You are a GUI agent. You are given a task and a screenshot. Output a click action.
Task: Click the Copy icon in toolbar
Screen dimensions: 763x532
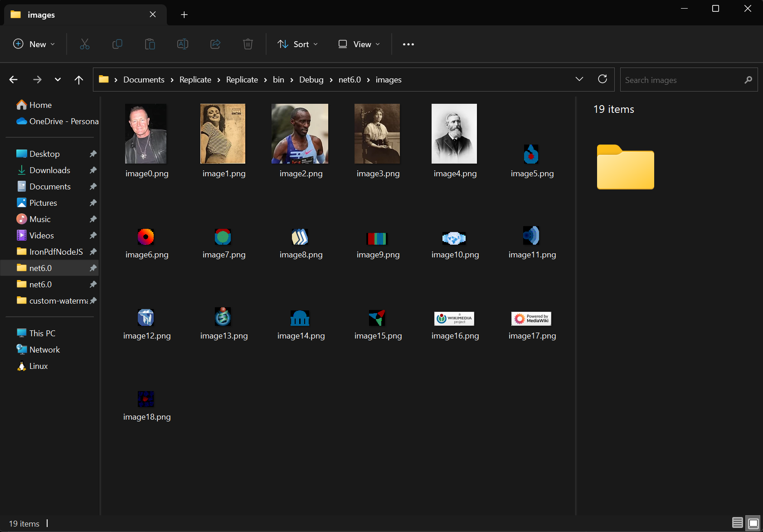[x=117, y=44]
